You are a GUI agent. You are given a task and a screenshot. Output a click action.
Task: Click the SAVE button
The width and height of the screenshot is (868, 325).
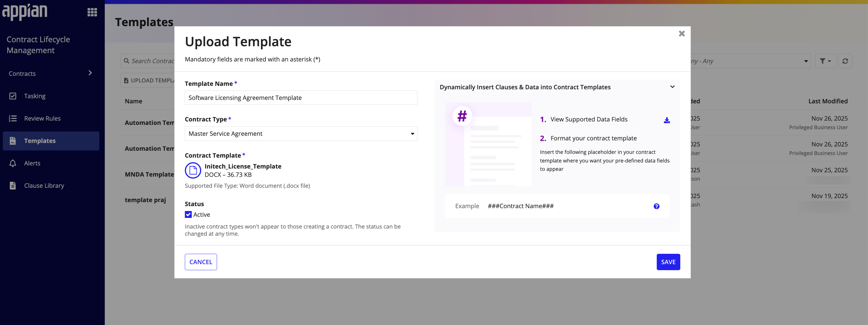point(668,262)
